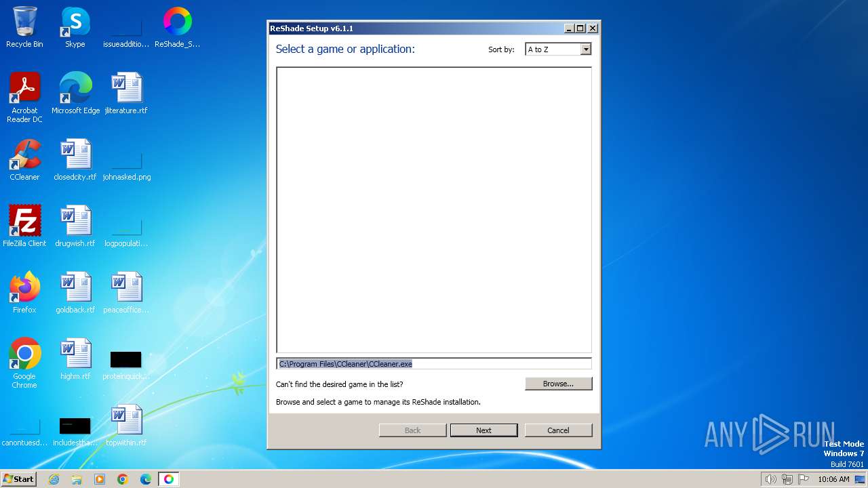Select the closedcity.rtf document icon
868x488 pixels.
(x=75, y=160)
